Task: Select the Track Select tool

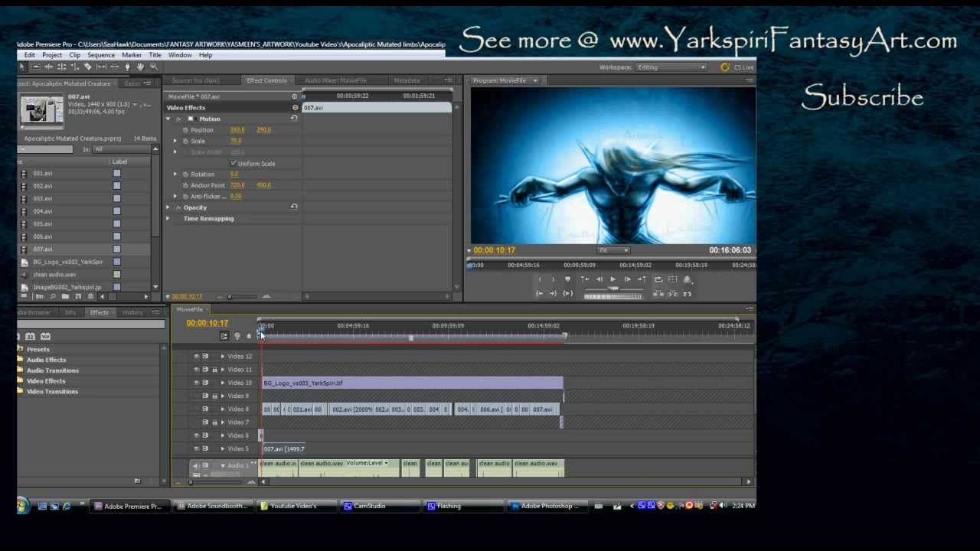Action: [x=35, y=67]
